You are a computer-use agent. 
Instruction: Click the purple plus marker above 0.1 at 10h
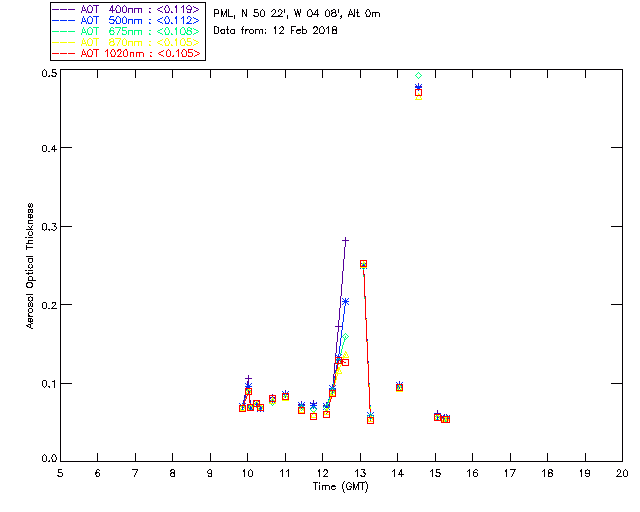tap(248, 379)
